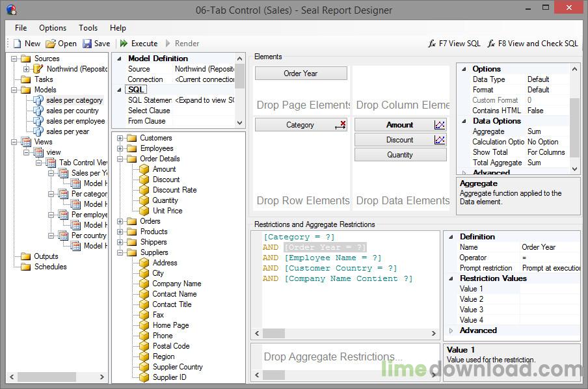
Task: Expand the Shippers table folder
Action: [x=120, y=242]
